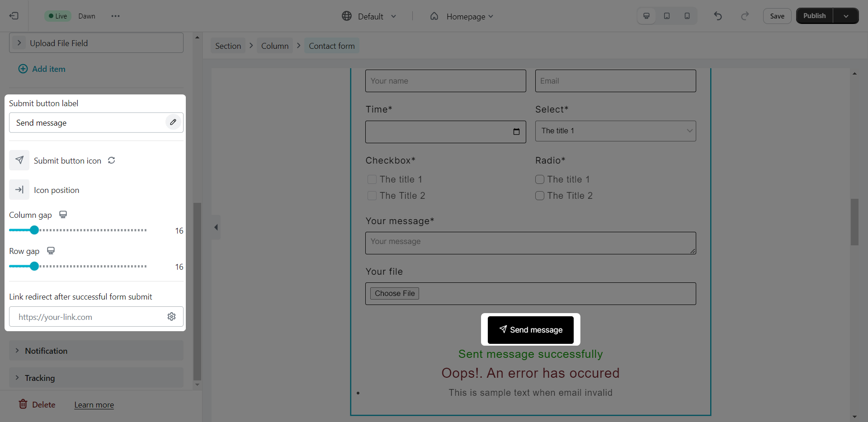The width and height of the screenshot is (868, 422).
Task: Go to Column breadcrumb
Action: (275, 46)
